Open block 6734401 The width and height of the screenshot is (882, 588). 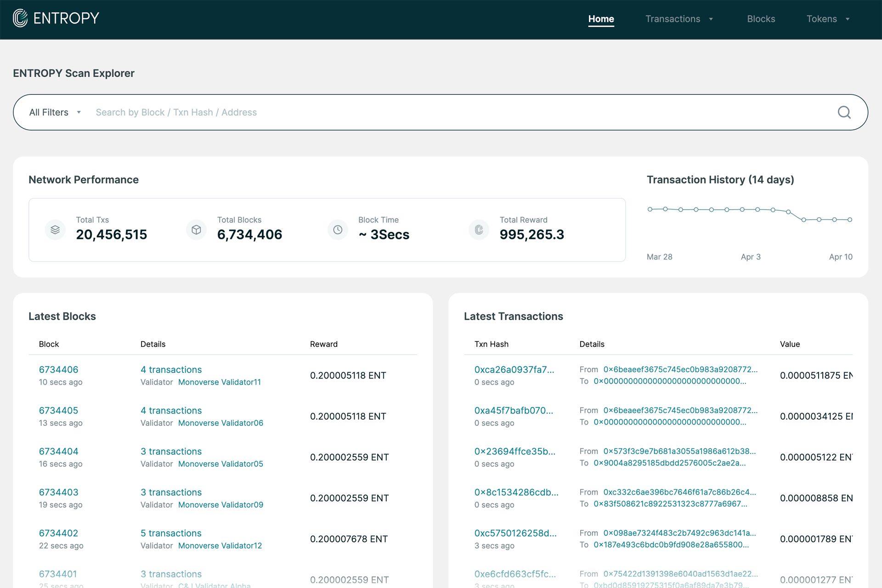tap(58, 574)
